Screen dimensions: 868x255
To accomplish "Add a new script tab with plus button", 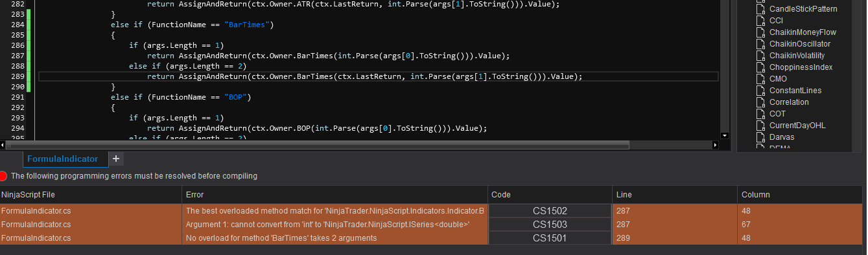I will [x=115, y=159].
